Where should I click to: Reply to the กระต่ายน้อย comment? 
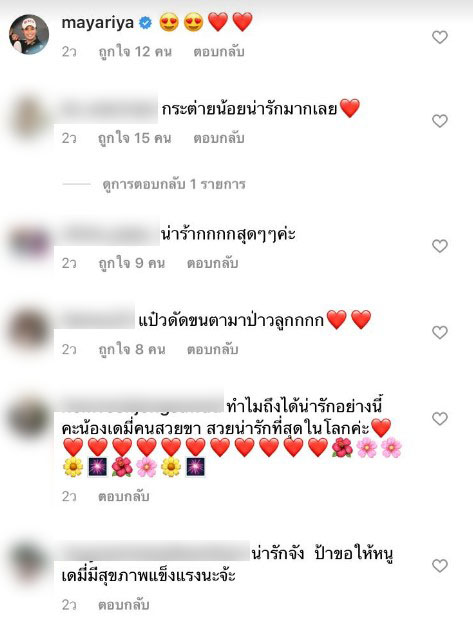pyautogui.click(x=219, y=138)
